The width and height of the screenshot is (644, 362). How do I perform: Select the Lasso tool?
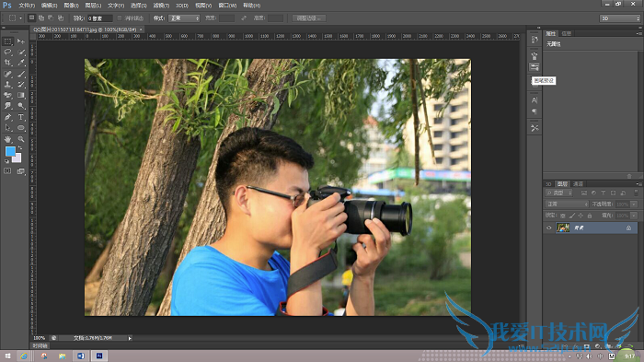[x=7, y=53]
